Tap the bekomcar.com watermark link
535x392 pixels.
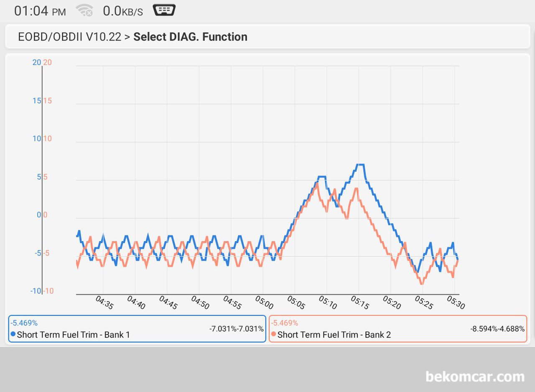pos(475,376)
